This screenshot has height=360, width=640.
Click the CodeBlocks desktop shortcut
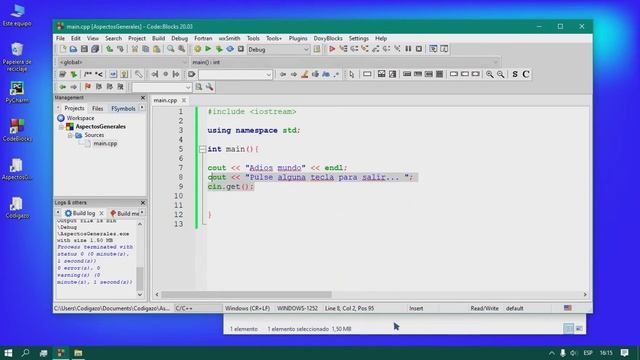[x=17, y=130]
